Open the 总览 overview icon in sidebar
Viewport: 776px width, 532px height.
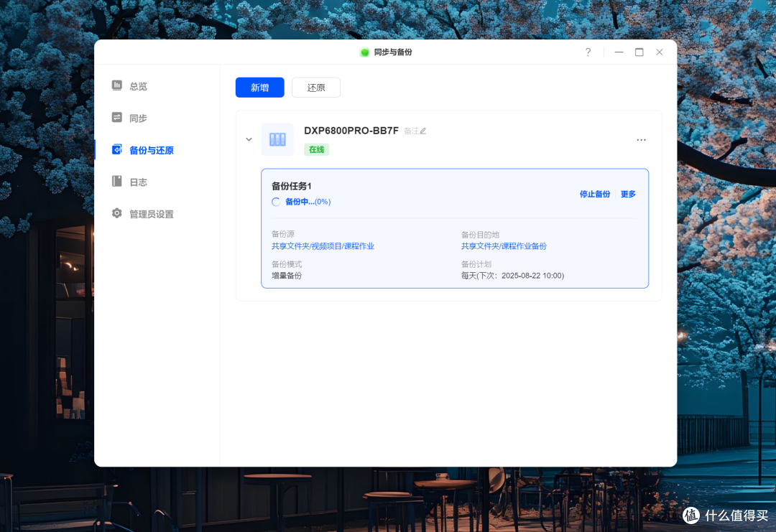coord(117,85)
